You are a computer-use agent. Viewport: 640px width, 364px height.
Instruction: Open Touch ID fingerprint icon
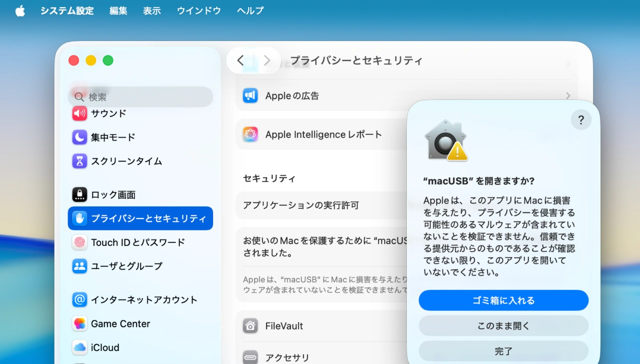(x=79, y=242)
